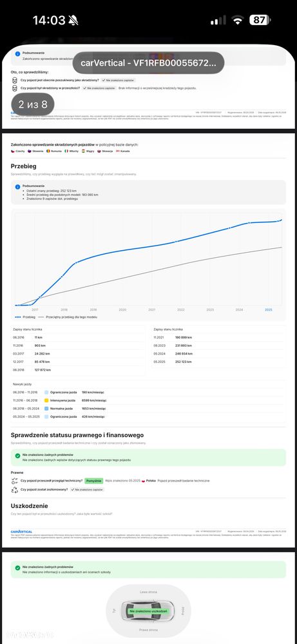This screenshot has height=644, width=297.
Task: Tap the 'Nie znaleziono uszkodzeń' label on car
Action: (x=148, y=611)
